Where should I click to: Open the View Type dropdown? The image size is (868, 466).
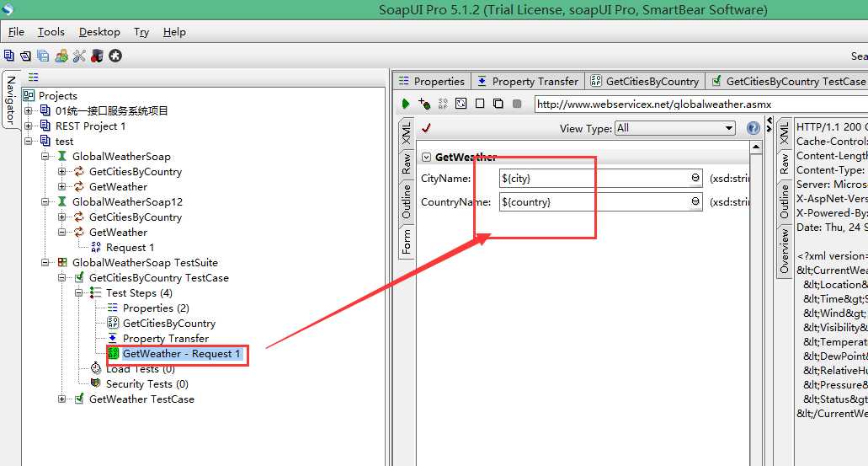(675, 128)
